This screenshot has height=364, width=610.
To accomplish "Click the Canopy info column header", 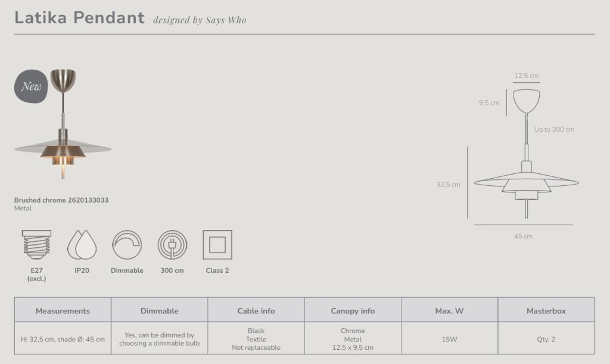I will (x=353, y=310).
